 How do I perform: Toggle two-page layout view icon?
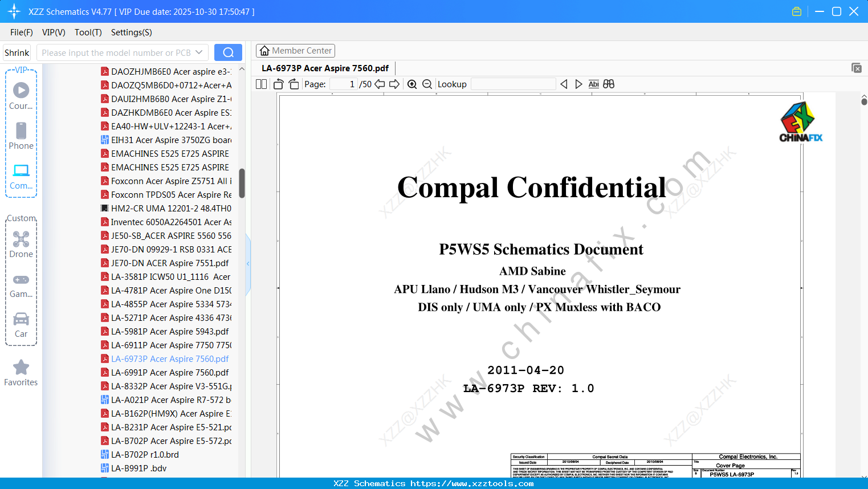tap(262, 84)
